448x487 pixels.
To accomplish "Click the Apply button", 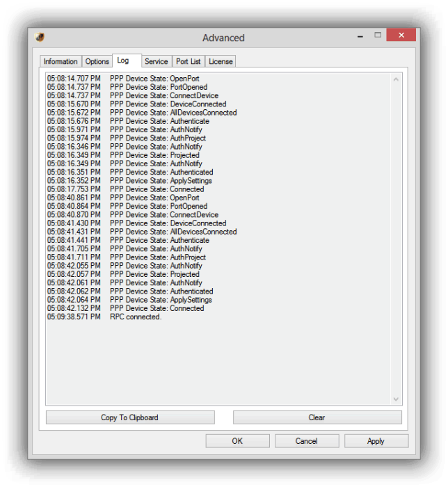I will click(x=376, y=441).
